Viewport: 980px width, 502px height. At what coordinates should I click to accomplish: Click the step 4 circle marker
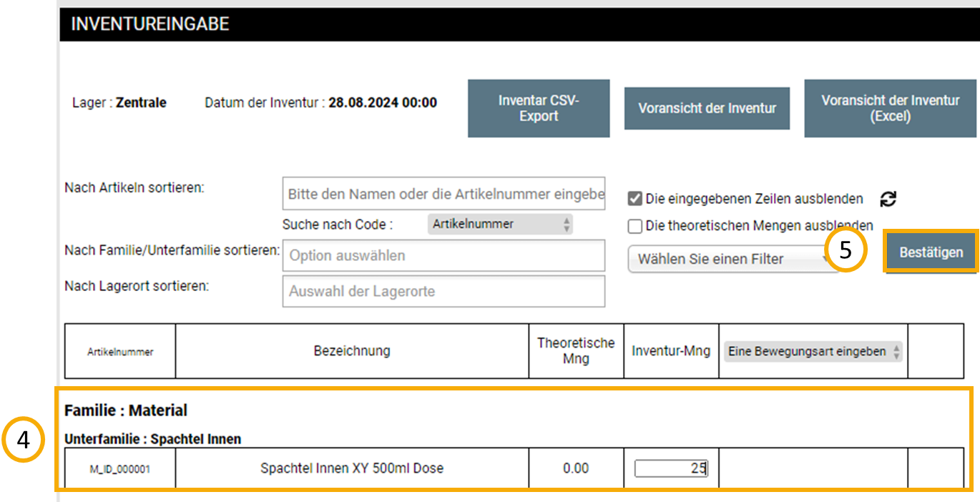pyautogui.click(x=23, y=441)
